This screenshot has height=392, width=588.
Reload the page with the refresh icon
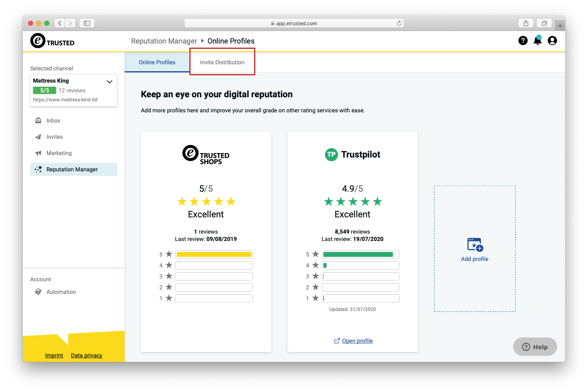[399, 23]
